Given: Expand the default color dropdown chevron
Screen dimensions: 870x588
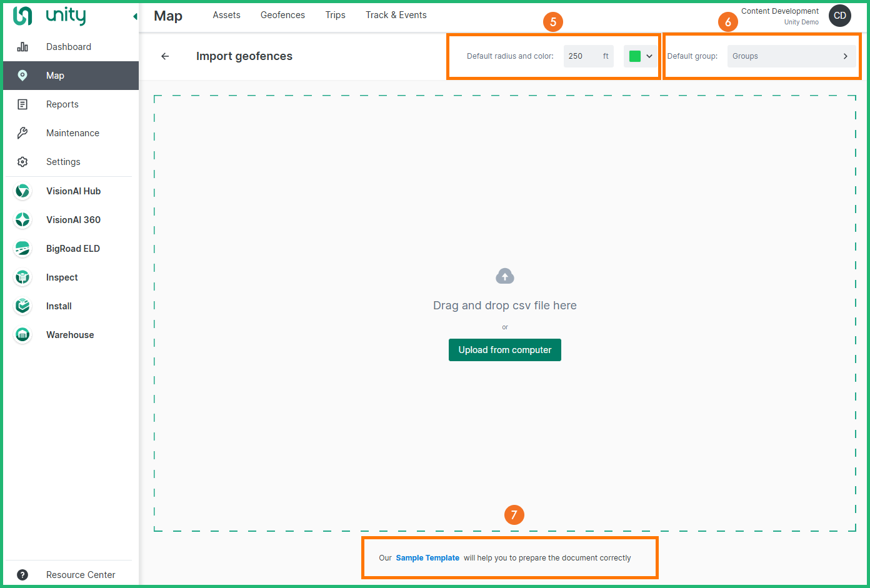Looking at the screenshot, I should pyautogui.click(x=649, y=56).
